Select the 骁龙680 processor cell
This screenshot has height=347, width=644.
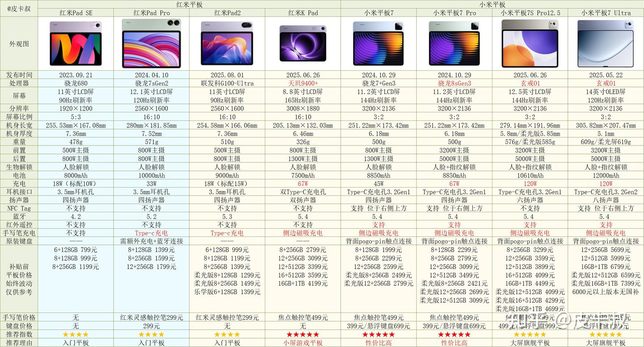point(76,83)
